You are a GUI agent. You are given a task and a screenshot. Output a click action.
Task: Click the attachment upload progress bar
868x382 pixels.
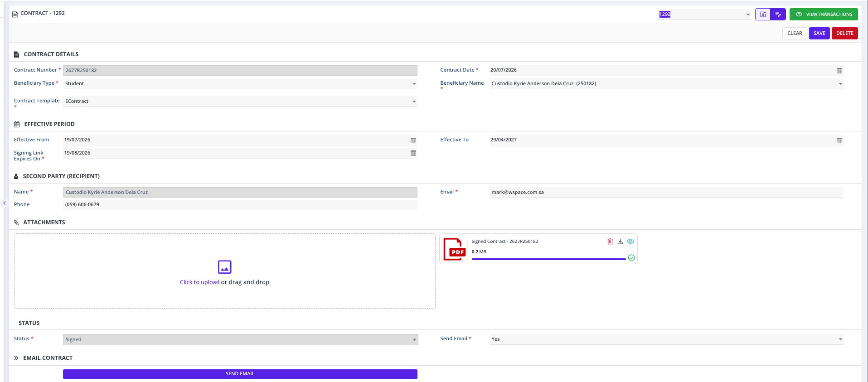point(549,259)
